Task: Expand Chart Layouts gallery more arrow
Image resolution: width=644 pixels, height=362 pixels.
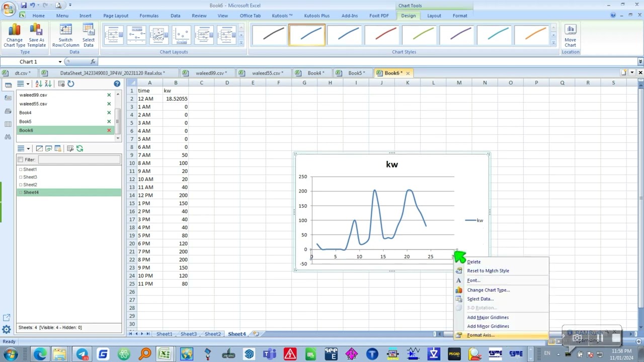Action: (x=241, y=43)
